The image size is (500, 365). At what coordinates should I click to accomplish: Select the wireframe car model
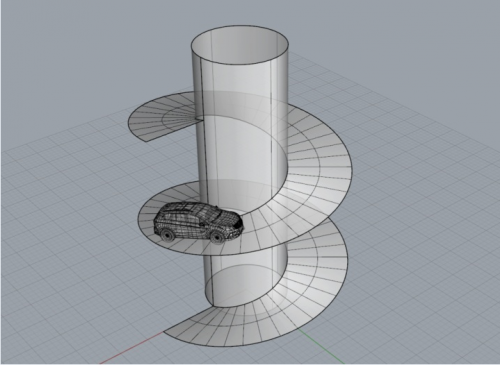click(199, 222)
